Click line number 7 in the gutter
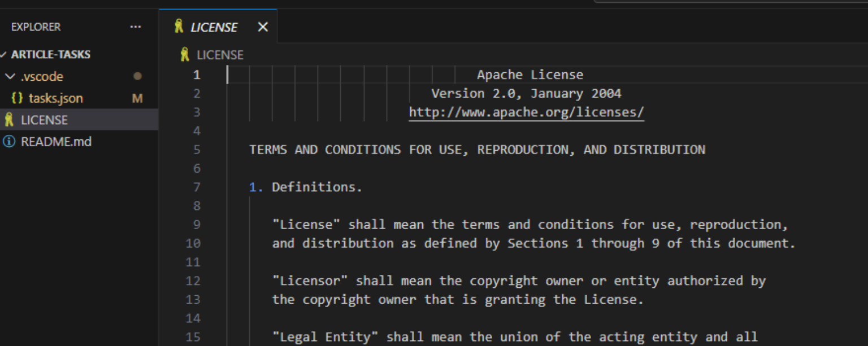 coord(197,187)
